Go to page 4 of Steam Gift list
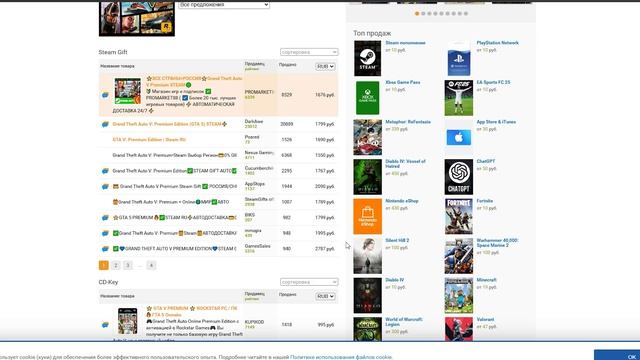The width and height of the screenshot is (640, 360). (151, 265)
